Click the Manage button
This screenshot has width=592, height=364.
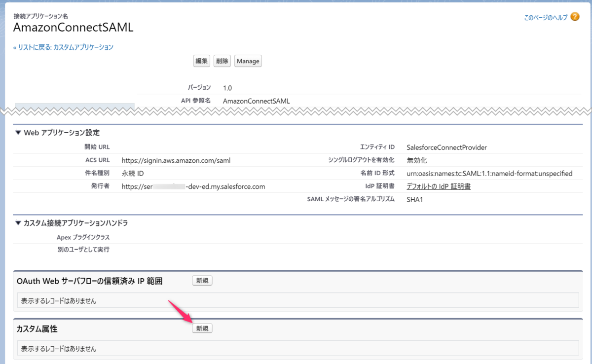coord(248,61)
